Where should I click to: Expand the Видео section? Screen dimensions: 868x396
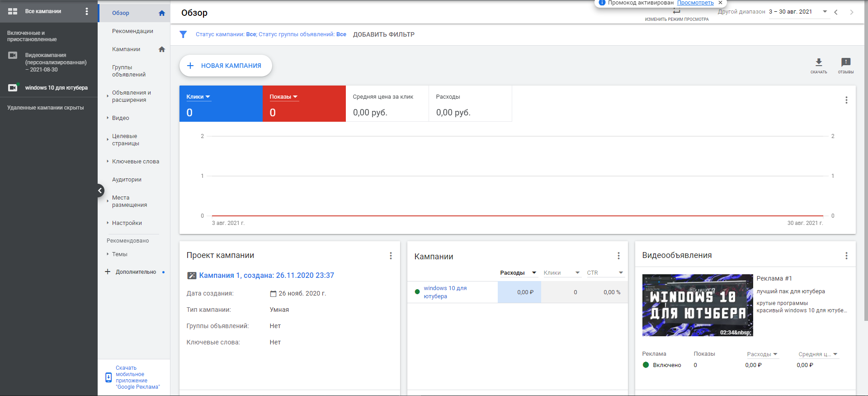[x=108, y=118]
